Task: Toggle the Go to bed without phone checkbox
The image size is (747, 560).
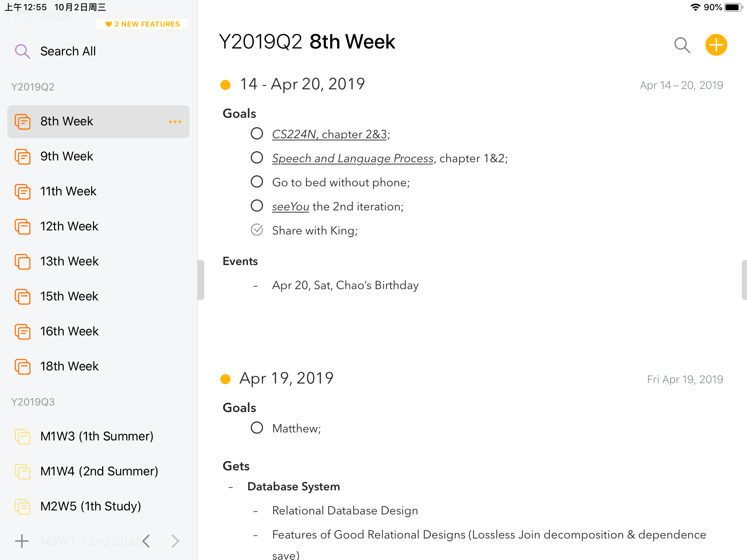Action: coord(257,182)
